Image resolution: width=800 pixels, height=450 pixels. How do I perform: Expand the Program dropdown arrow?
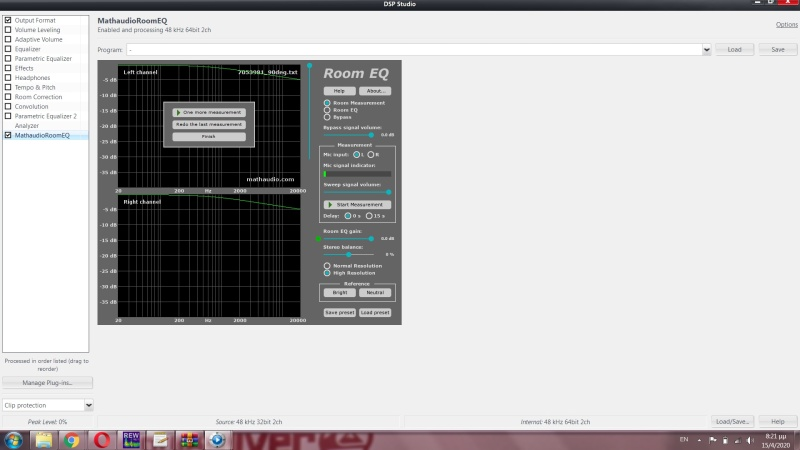coord(706,49)
